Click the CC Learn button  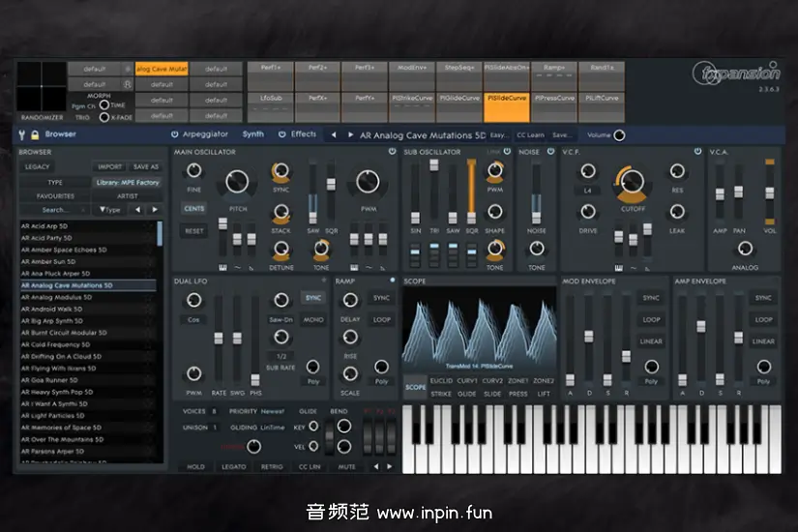[530, 135]
